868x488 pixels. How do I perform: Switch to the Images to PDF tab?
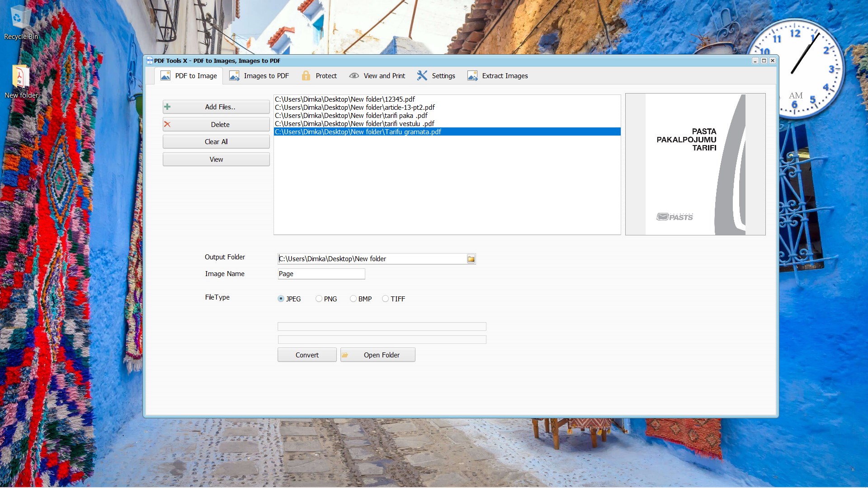point(259,76)
